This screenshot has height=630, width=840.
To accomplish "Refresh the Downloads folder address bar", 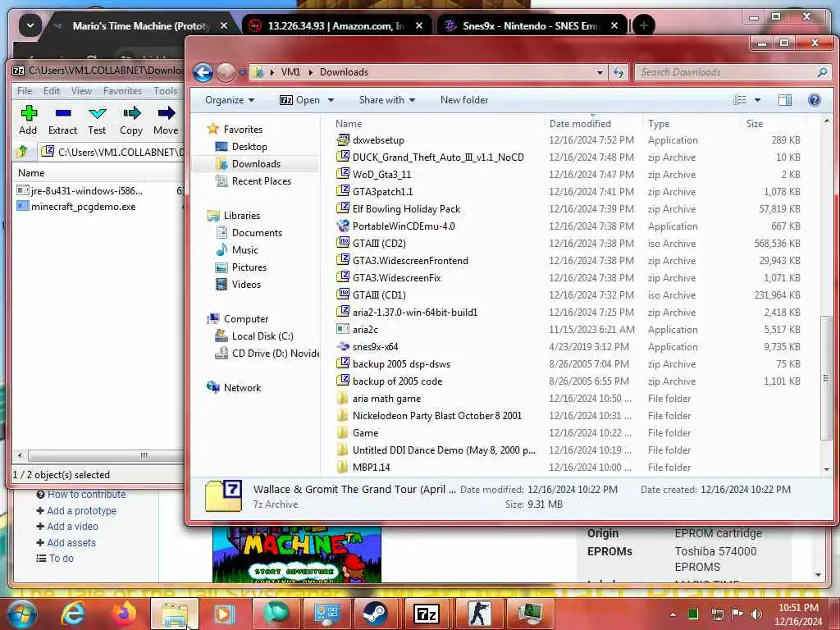I will tap(619, 72).
